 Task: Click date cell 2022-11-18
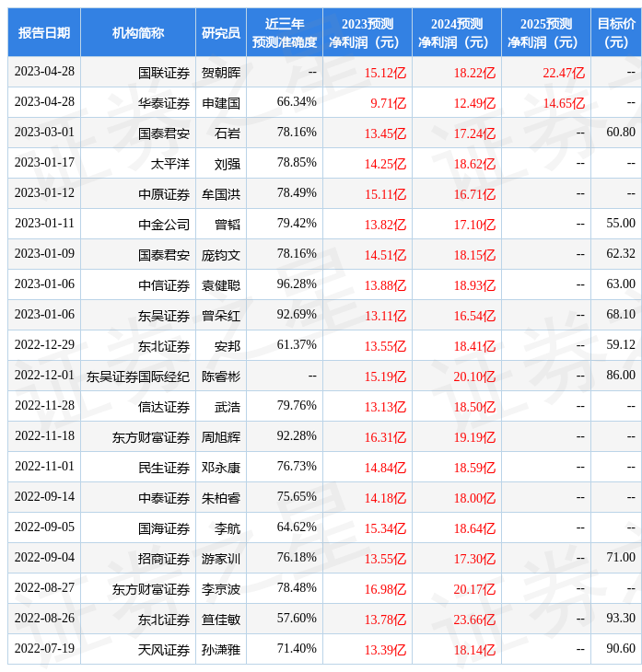[44, 436]
